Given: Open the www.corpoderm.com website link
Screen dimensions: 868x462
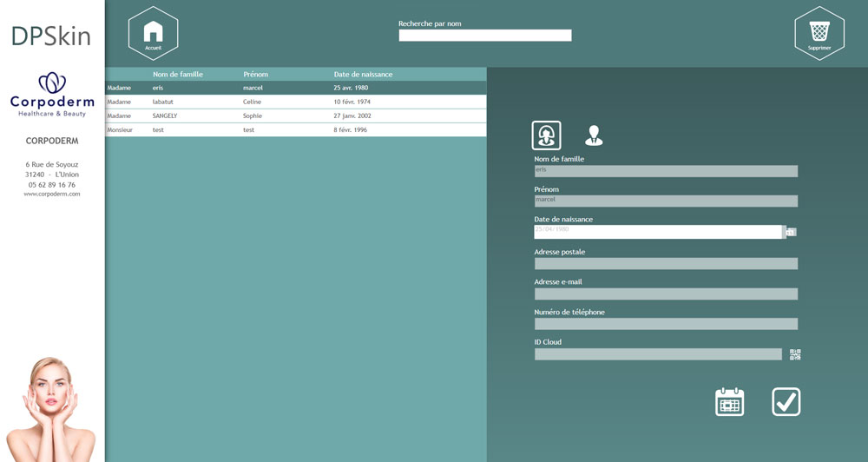Looking at the screenshot, I should [52, 194].
